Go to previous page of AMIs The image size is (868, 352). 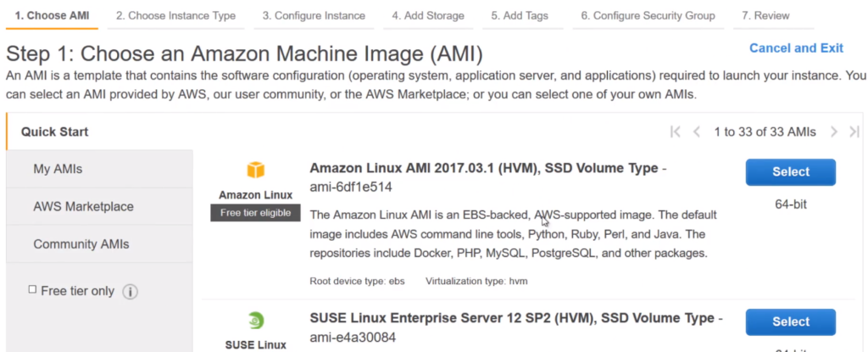point(697,131)
